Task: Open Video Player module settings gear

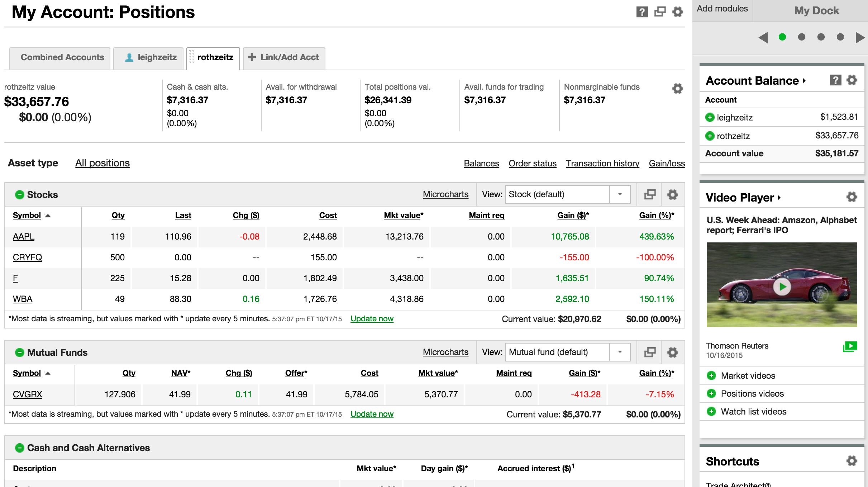Action: (x=852, y=197)
